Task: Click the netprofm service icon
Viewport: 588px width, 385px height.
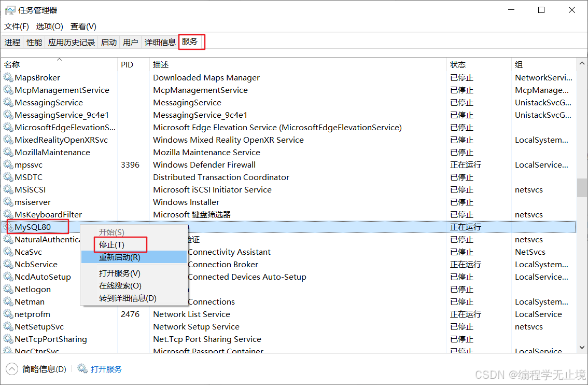Action: click(8, 314)
